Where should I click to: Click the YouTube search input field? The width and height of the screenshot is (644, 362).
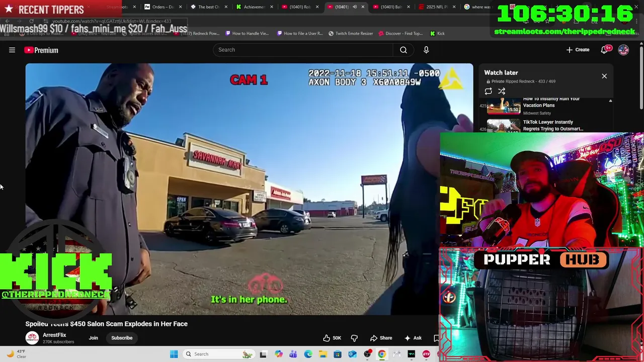click(x=303, y=50)
